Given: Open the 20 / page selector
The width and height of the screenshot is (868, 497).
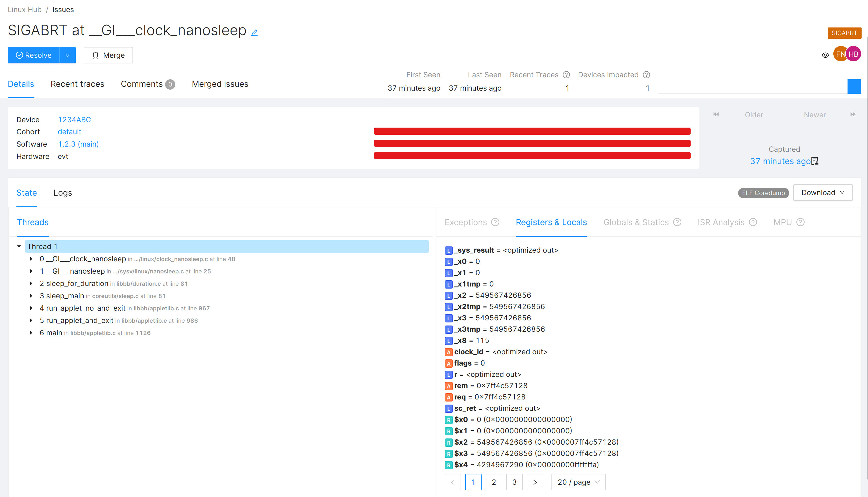Looking at the screenshot, I should point(578,482).
